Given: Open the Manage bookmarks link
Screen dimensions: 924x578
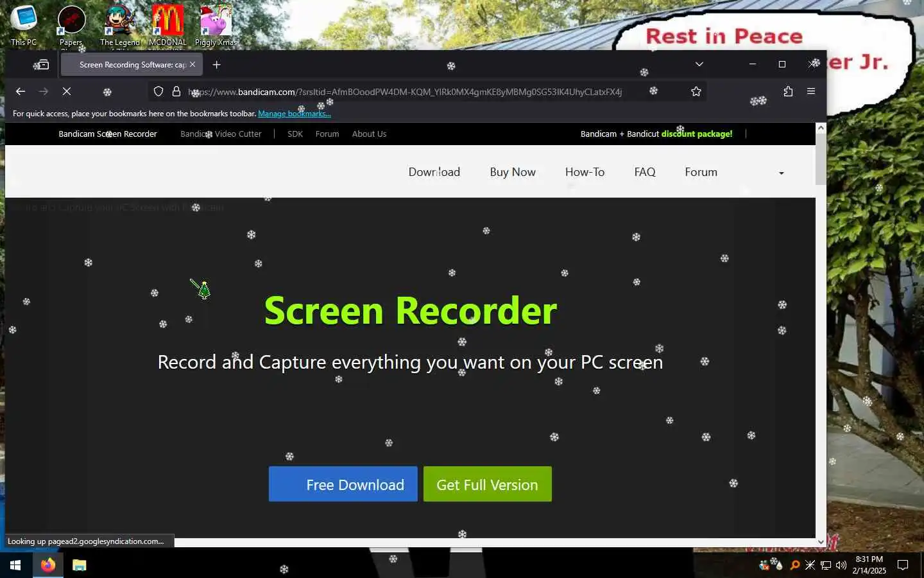Looking at the screenshot, I should (295, 114).
